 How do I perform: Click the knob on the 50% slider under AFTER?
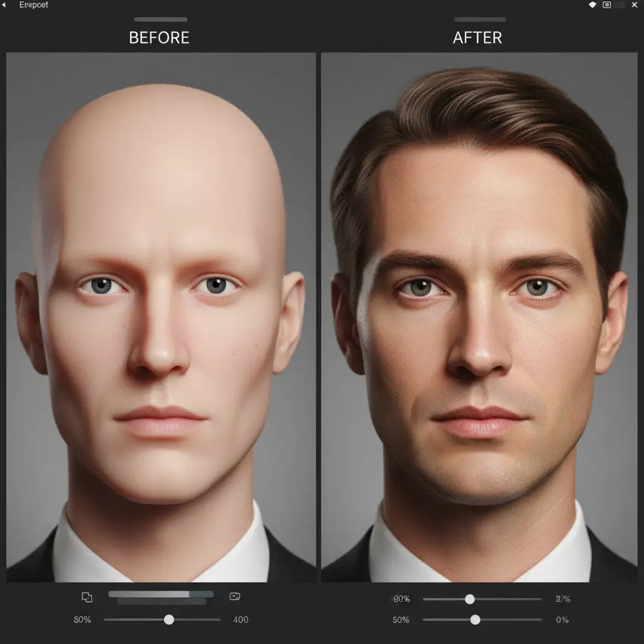tap(475, 619)
